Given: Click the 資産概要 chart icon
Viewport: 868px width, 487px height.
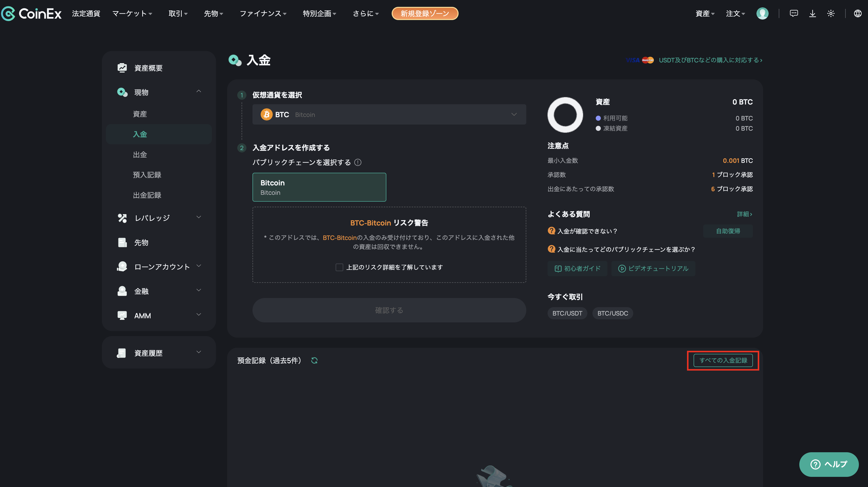Looking at the screenshot, I should click(122, 68).
